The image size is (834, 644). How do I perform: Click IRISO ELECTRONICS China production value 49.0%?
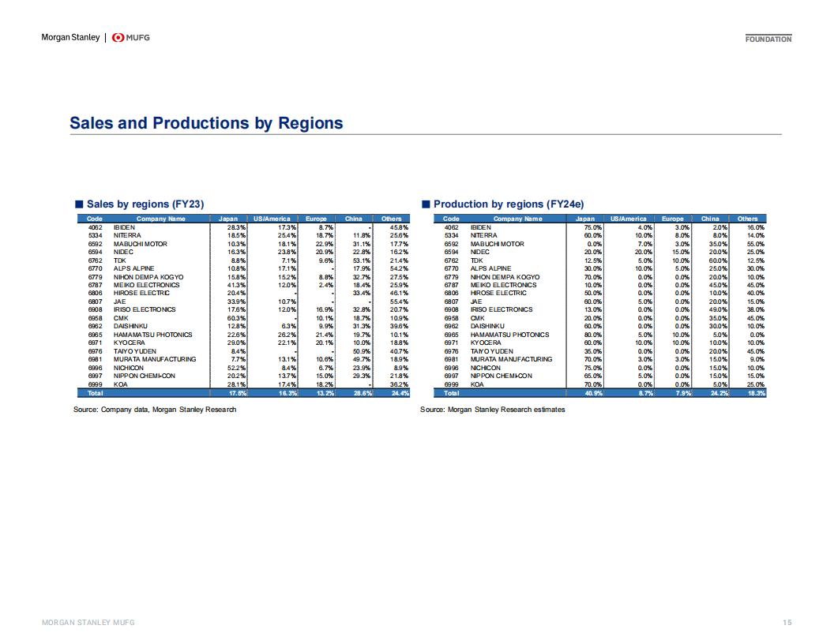click(x=718, y=310)
